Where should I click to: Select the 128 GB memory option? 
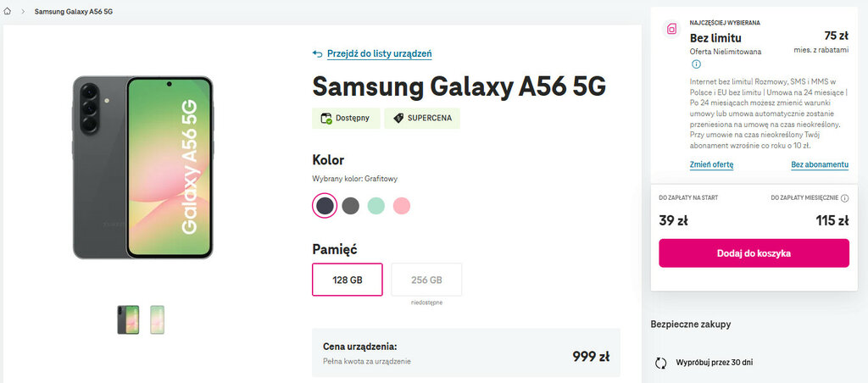tap(348, 280)
